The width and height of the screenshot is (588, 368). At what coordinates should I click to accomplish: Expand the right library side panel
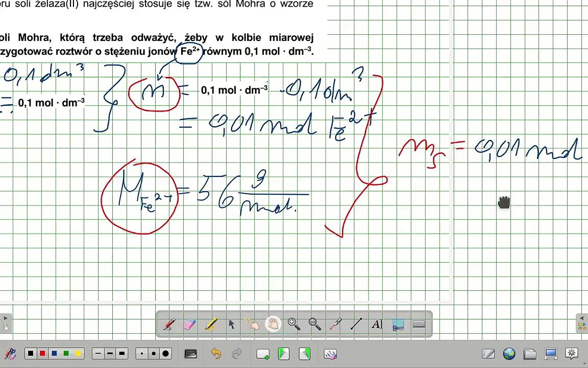582,323
